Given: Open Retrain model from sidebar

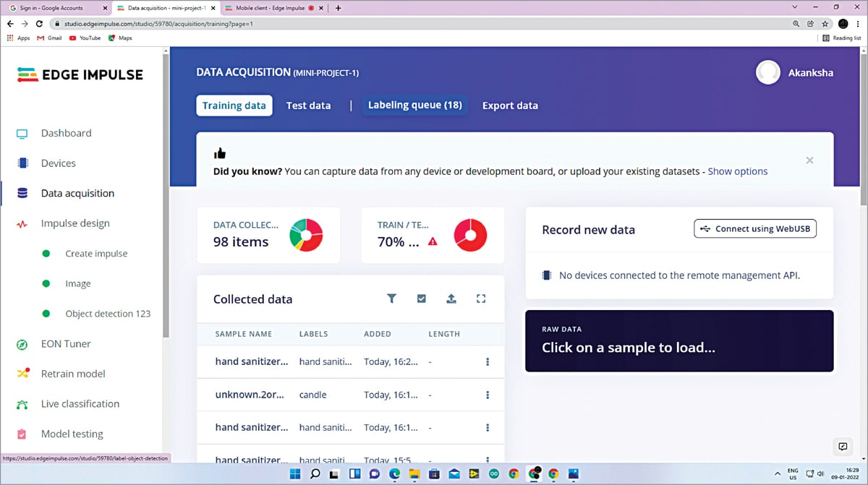Looking at the screenshot, I should tap(72, 374).
